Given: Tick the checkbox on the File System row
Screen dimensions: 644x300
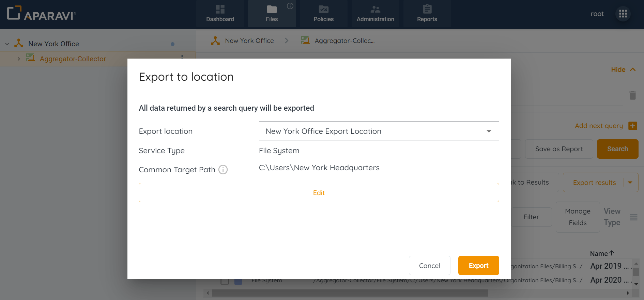Looking at the screenshot, I should coord(225,281).
